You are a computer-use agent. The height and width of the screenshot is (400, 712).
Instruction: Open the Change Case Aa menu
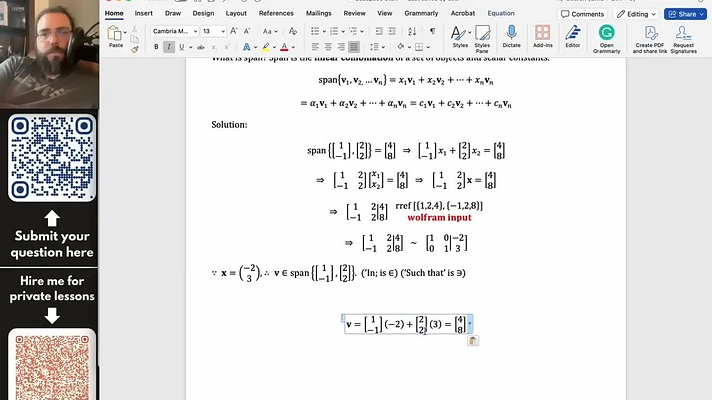point(270,31)
